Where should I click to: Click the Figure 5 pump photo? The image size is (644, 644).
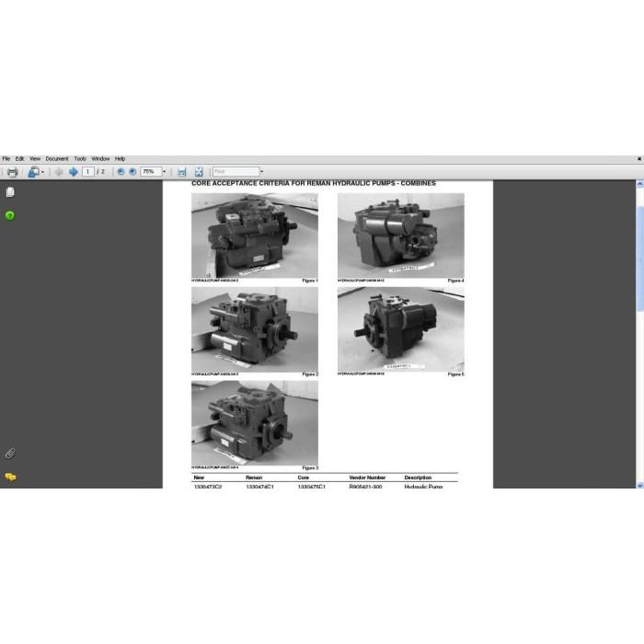pyautogui.click(x=401, y=329)
